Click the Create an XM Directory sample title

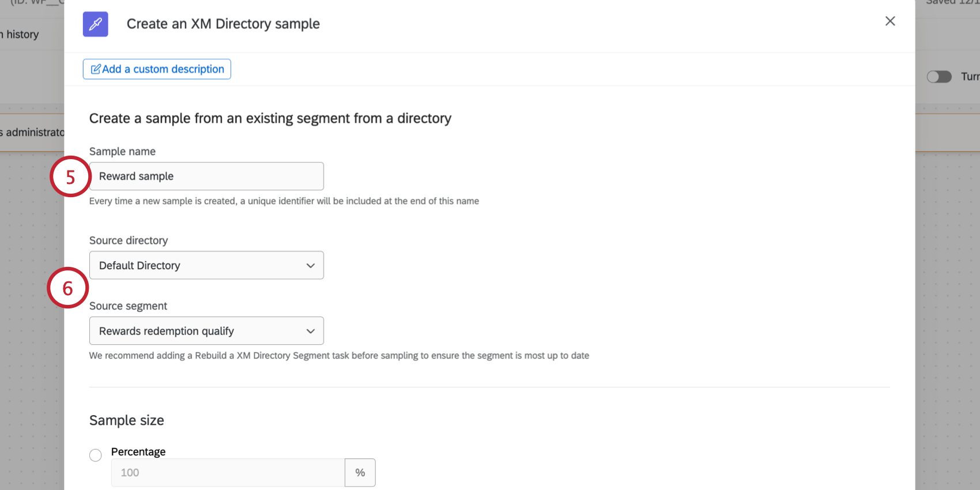223,24
